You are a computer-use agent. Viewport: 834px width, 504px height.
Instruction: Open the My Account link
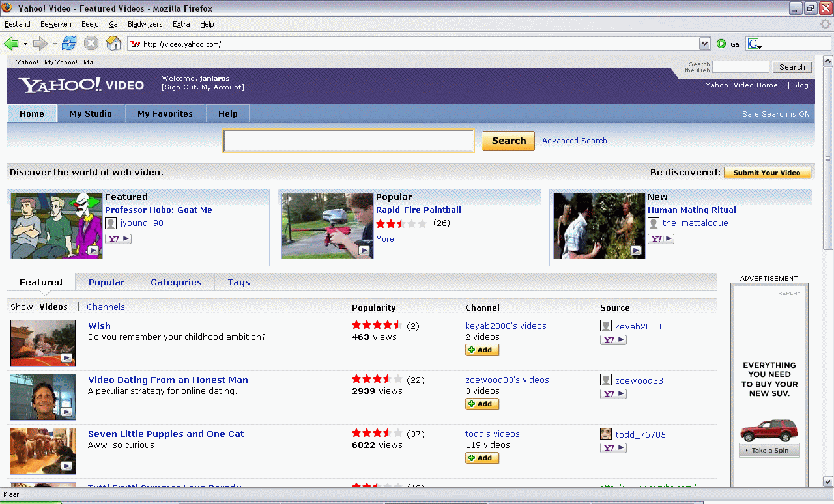pos(222,87)
